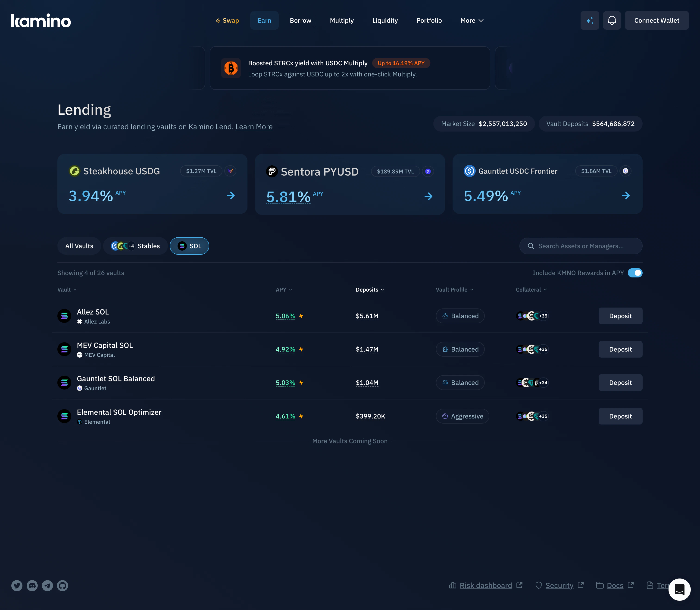Open the support chat bubble
The image size is (700, 610).
(x=679, y=590)
